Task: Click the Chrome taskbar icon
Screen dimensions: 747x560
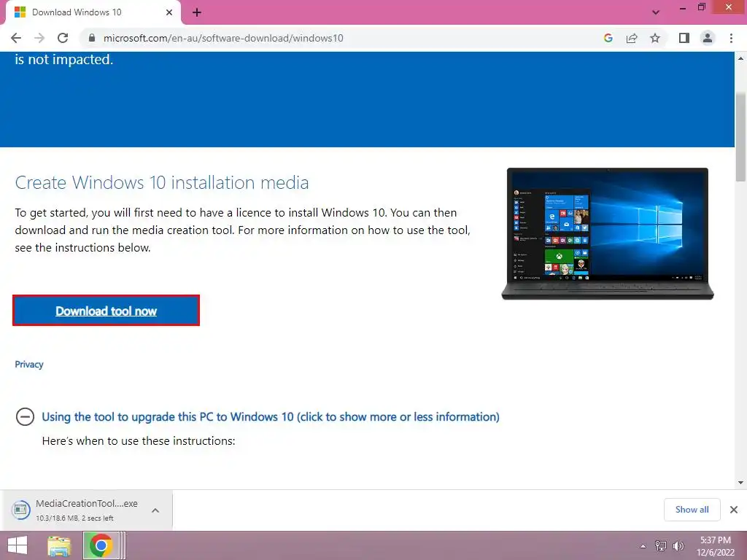Action: (x=101, y=545)
